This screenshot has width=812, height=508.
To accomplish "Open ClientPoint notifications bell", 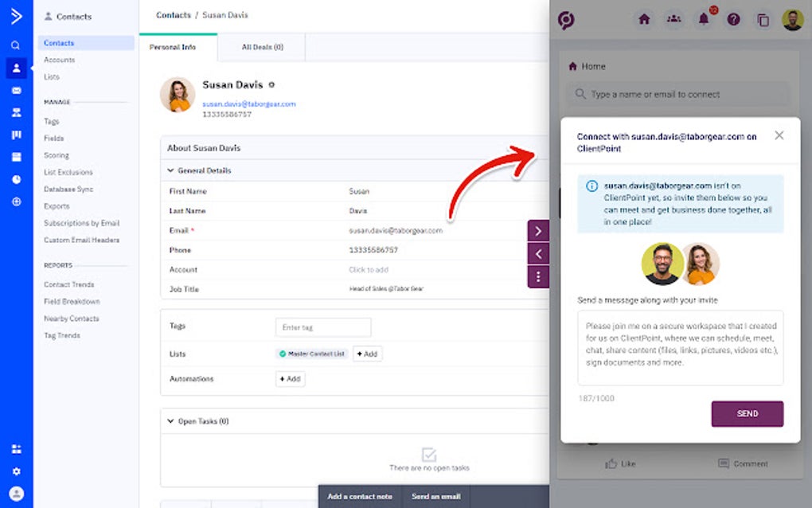I will pyautogui.click(x=704, y=20).
